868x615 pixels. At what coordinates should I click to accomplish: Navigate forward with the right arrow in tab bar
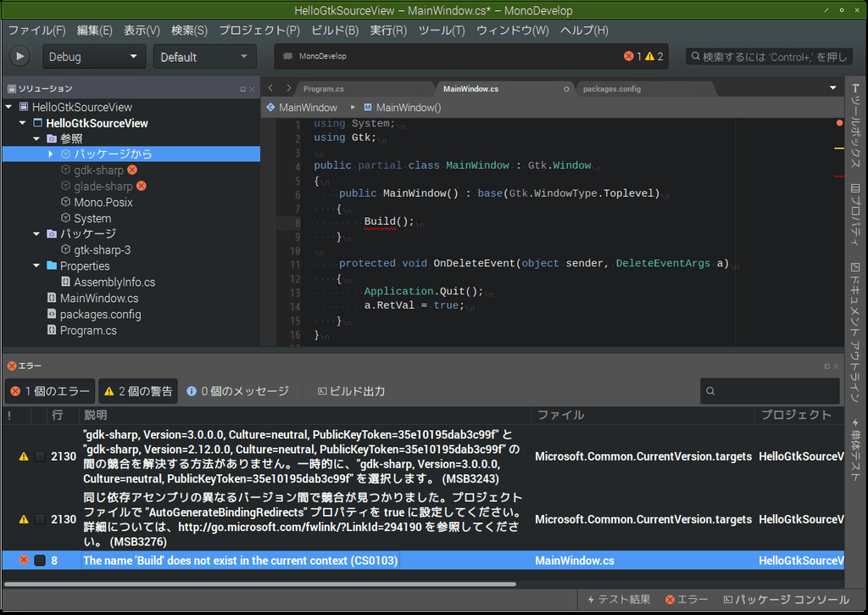tap(288, 88)
